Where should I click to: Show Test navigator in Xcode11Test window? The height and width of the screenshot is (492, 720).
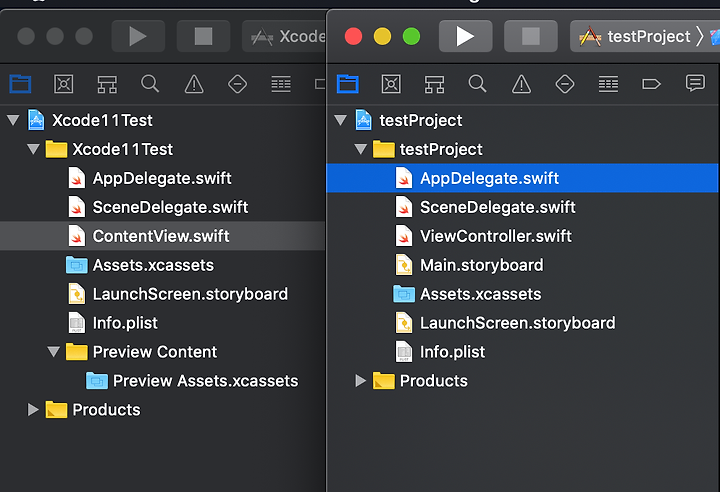pyautogui.click(x=237, y=84)
